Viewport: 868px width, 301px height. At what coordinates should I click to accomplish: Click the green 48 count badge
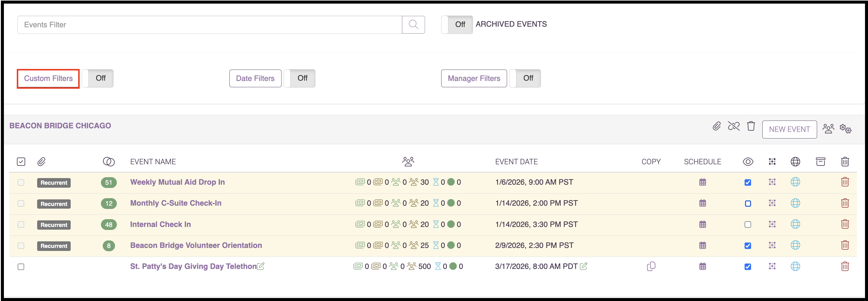pos(108,225)
